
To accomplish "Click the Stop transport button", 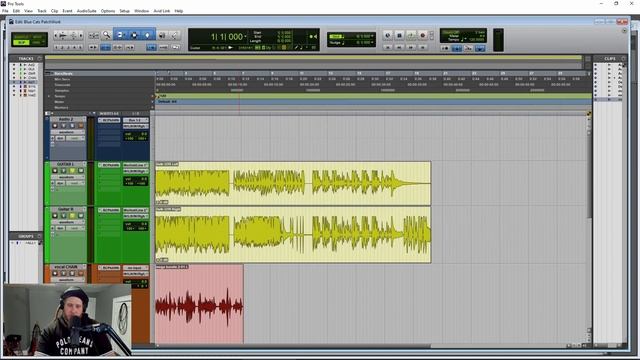I will point(399,36).
